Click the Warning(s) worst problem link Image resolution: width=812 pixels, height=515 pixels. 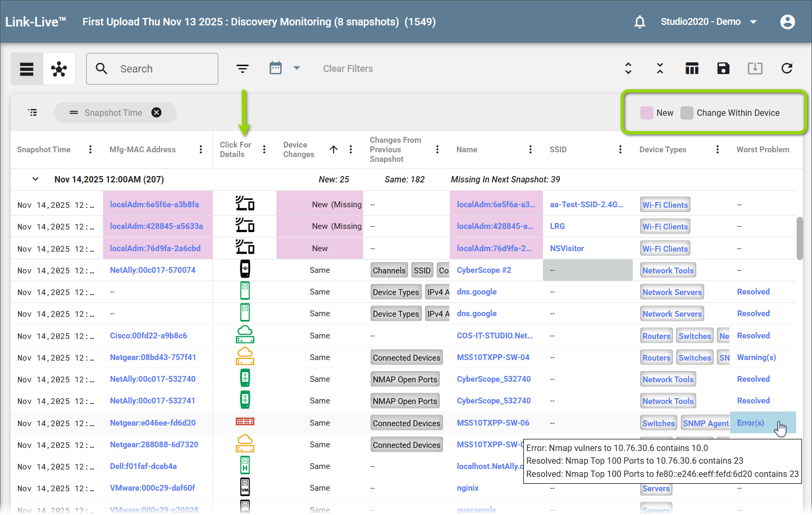756,357
